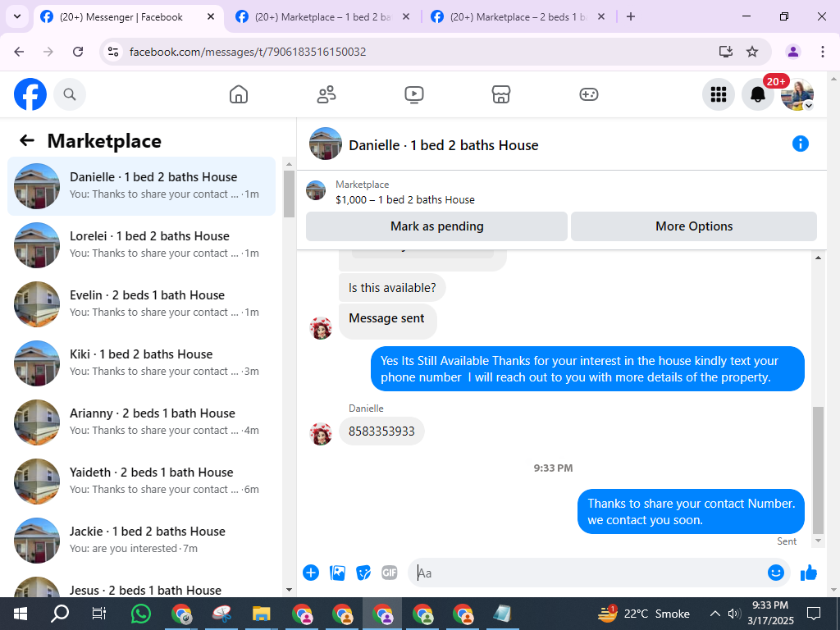This screenshot has width=840, height=630.
Task: Expand the tab search dropdown chevron
Action: (17, 16)
